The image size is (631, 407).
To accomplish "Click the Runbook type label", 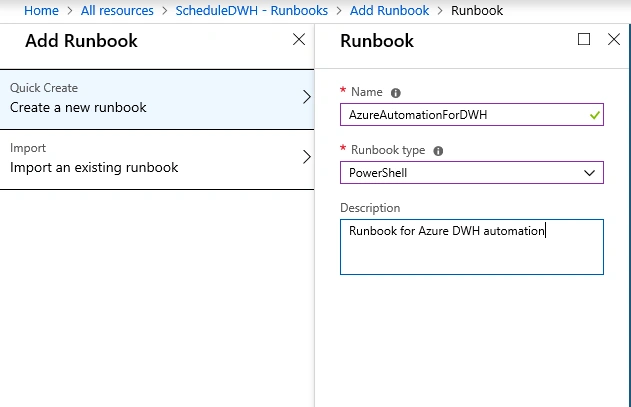I will click(x=388, y=150).
